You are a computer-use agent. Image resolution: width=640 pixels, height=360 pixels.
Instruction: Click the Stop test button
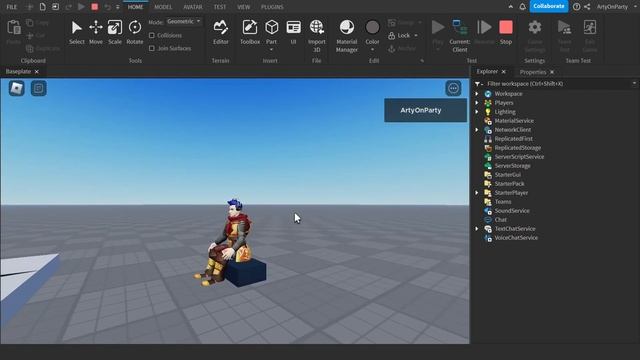(x=506, y=32)
